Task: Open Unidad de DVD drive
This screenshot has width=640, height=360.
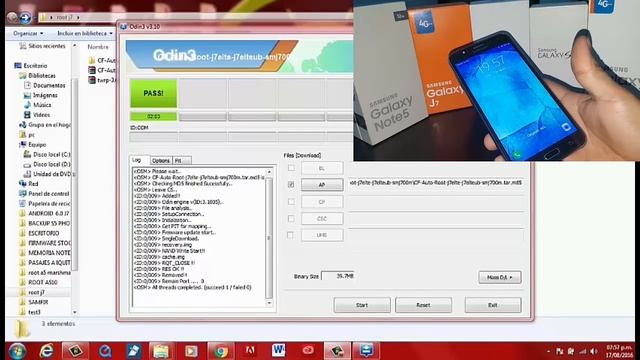Action: [47, 174]
